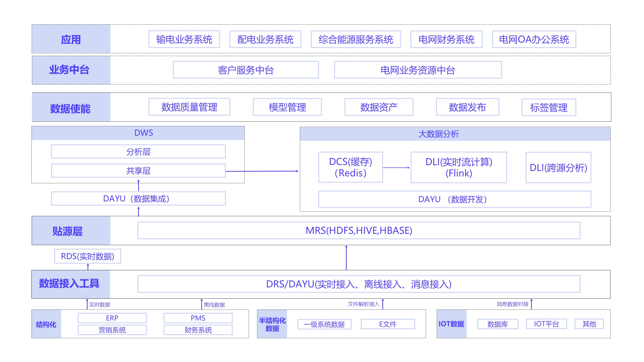Screen dimensions: 644x362
Task: Click the 数据资产 box
Action: tap(379, 107)
